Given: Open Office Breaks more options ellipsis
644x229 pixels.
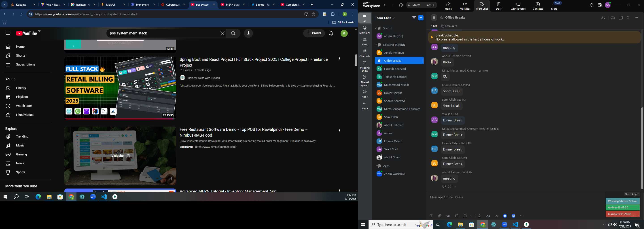Looking at the screenshot, I should pos(636,18).
